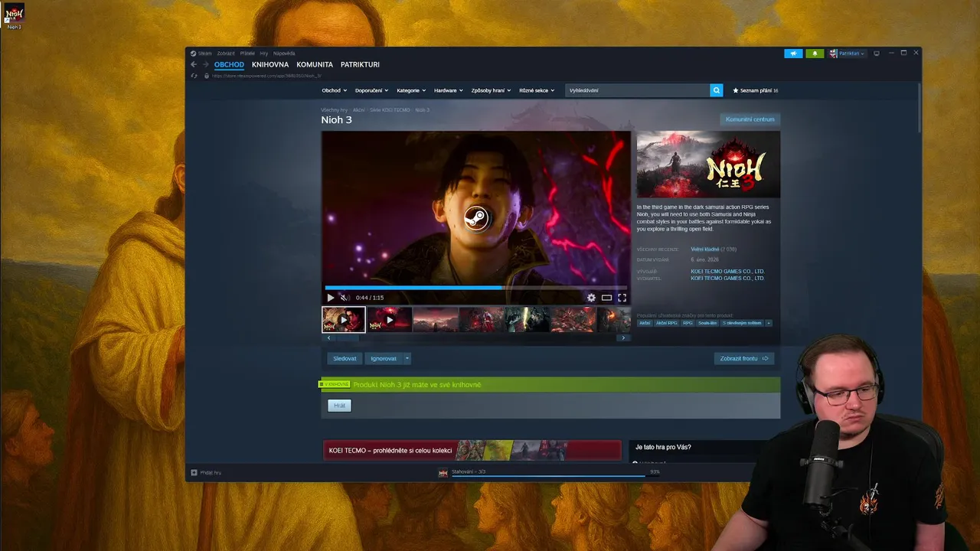
Task: Click the Nioh 3 header capsule image
Action: [708, 165]
